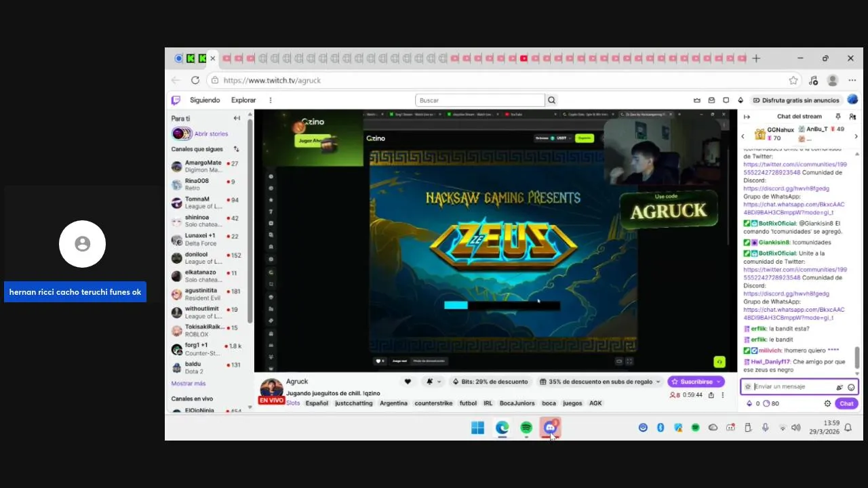Expand the 35% de descuento gift subs dropdown

(x=657, y=382)
